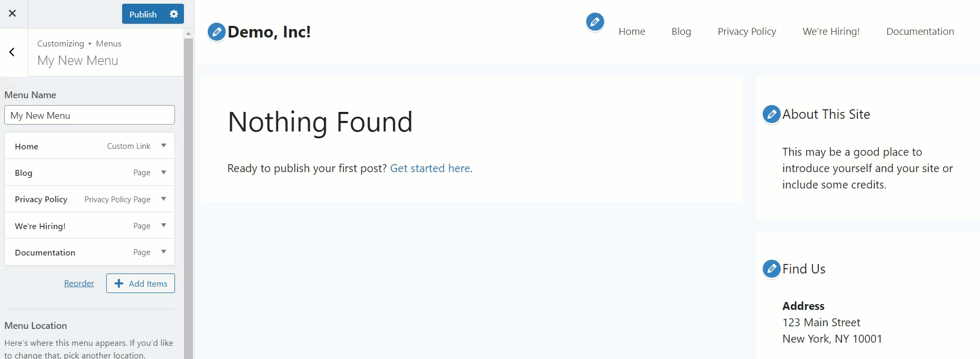Click the Publish button
This screenshot has width=980, height=359.
click(143, 14)
